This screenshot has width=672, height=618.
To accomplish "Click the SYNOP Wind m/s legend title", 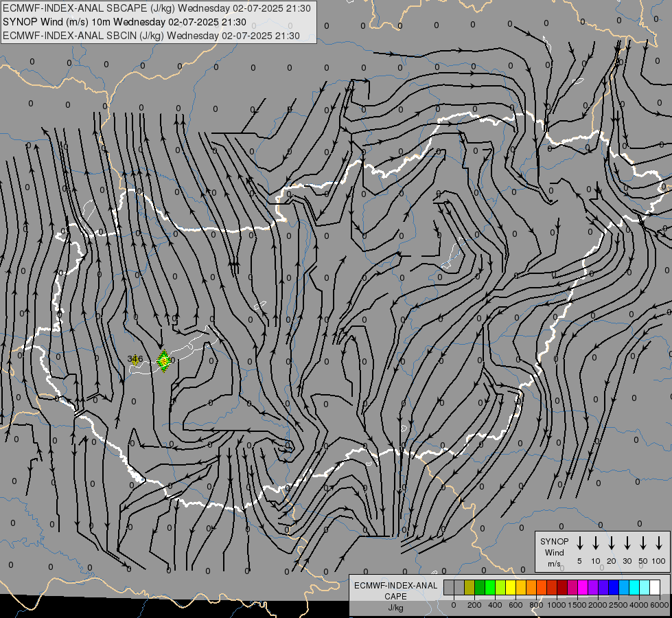I will pos(554,552).
